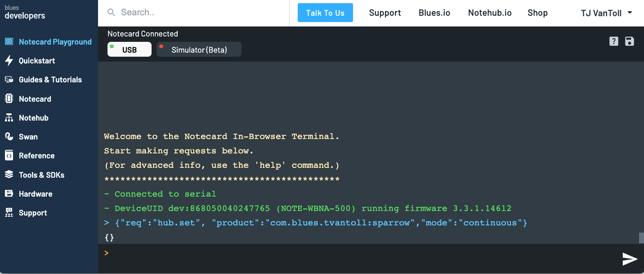This screenshot has height=274, width=644.
Task: Open the terminal help question mark icon
Action: coord(614,41)
